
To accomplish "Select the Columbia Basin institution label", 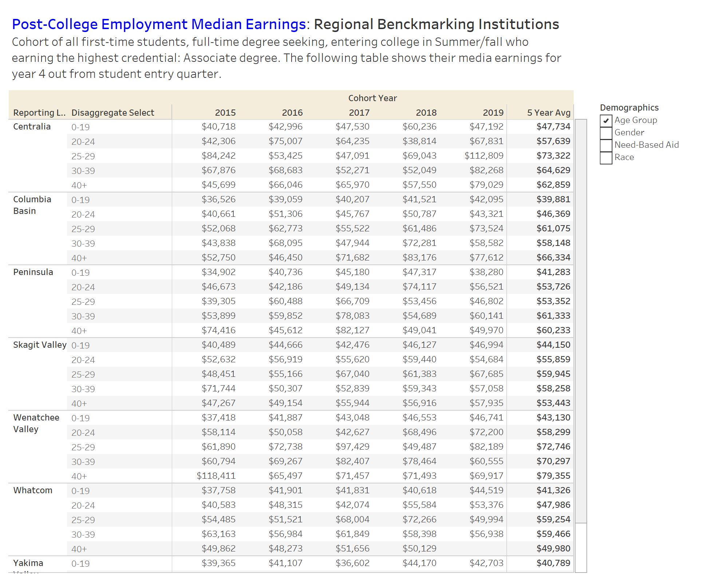I will click(32, 205).
